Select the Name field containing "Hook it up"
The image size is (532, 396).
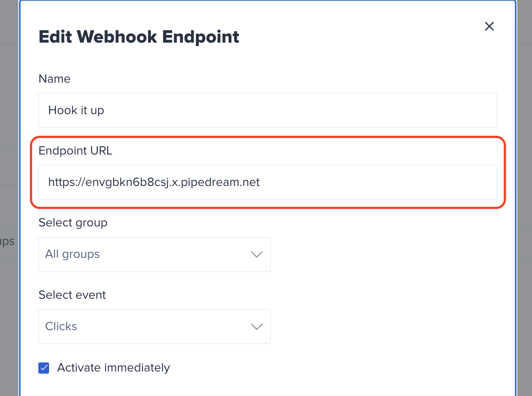click(267, 110)
